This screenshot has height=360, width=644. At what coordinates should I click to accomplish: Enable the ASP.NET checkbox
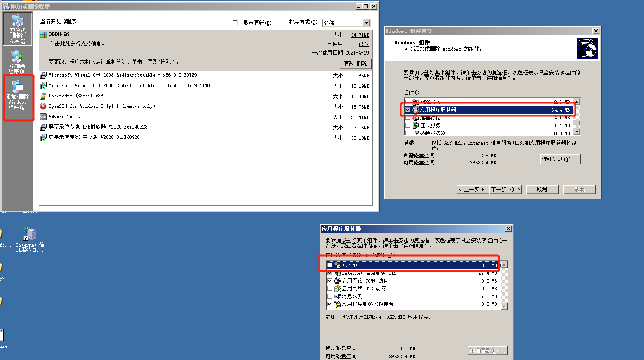tap(330, 265)
